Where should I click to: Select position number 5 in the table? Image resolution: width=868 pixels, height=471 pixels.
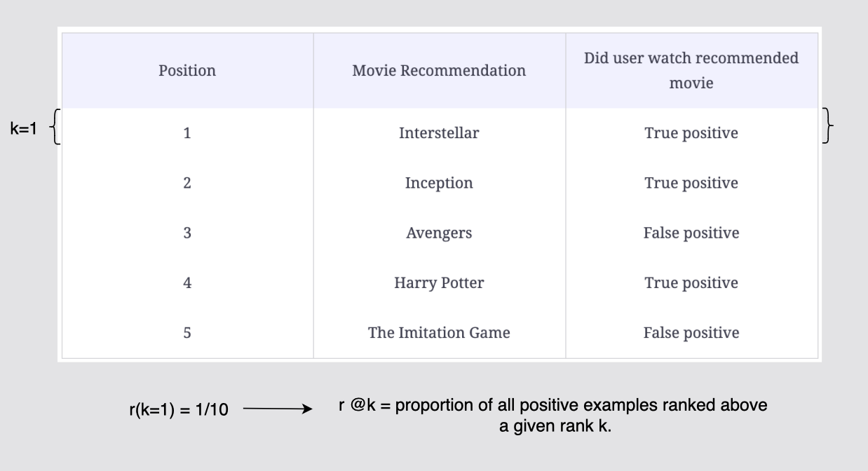click(187, 333)
